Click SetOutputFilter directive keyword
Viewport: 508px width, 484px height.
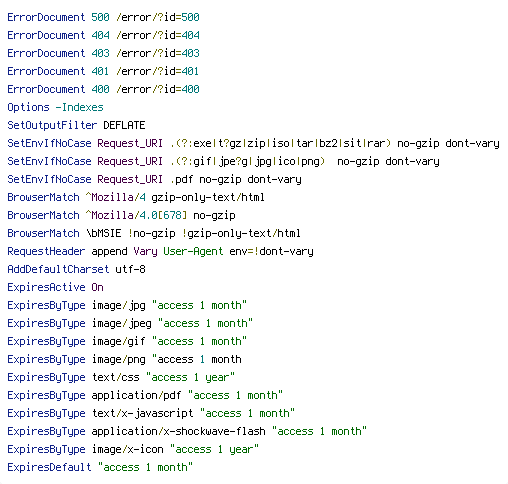(x=52, y=125)
